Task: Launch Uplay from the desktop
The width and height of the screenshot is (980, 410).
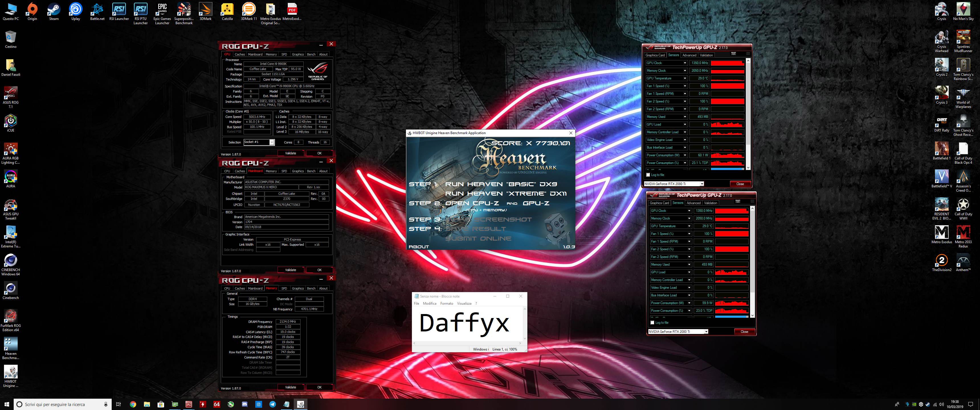Action: click(76, 12)
